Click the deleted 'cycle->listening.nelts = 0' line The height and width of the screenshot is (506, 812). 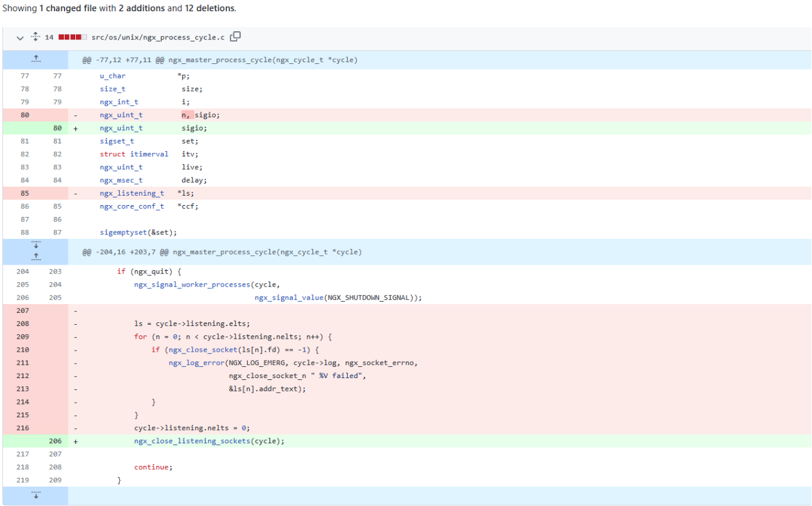coord(192,428)
